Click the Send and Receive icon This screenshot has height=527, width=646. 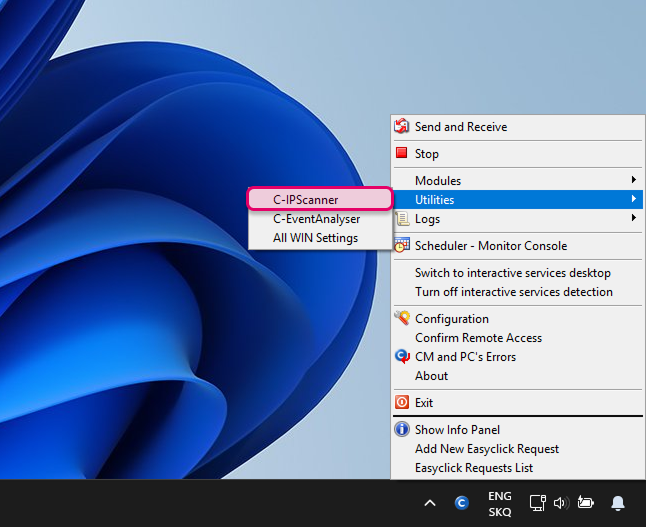(x=402, y=126)
